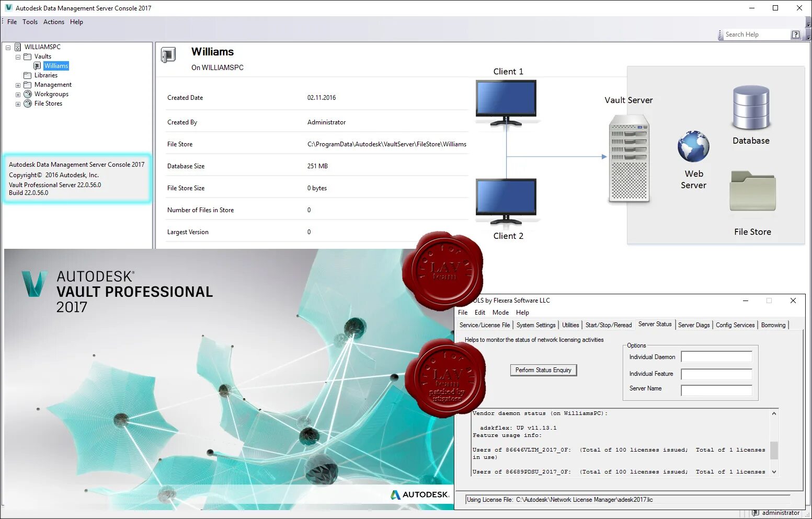The width and height of the screenshot is (812, 519).
Task: Switch to Start/Stop/Reread tab
Action: point(609,325)
